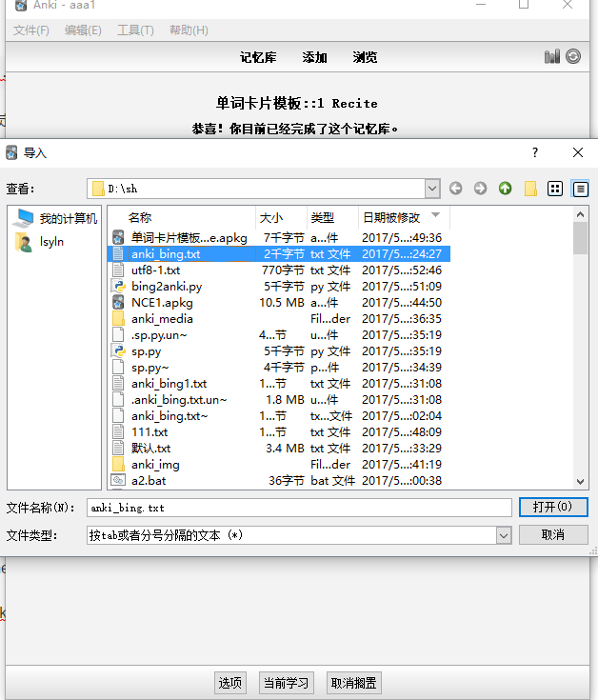Image resolution: width=598 pixels, height=700 pixels.
Task: Select lsyln user folder in sidebar
Action: [x=24, y=242]
